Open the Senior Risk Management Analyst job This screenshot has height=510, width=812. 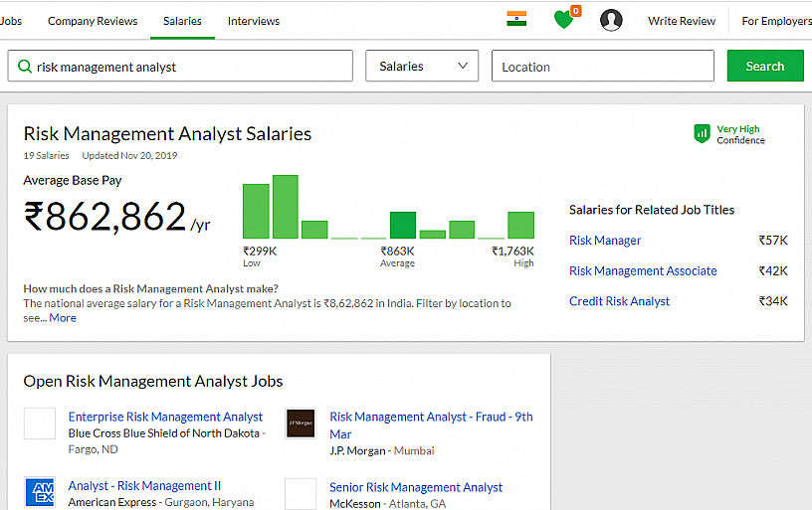click(416, 487)
